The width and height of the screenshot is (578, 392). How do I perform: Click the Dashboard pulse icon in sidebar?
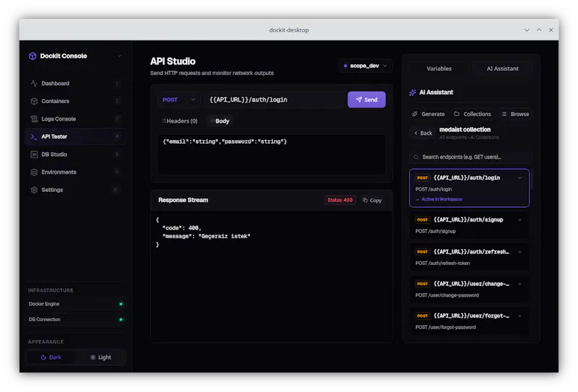(34, 83)
